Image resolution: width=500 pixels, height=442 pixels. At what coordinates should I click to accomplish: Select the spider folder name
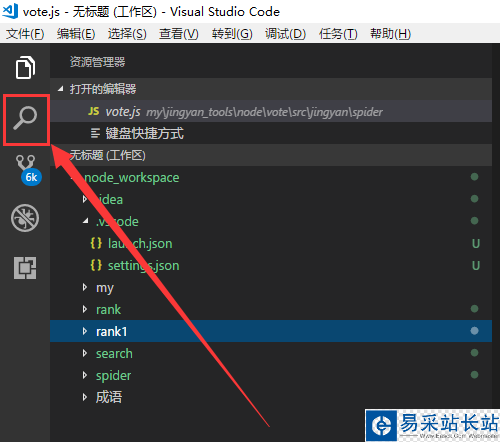tap(113, 376)
